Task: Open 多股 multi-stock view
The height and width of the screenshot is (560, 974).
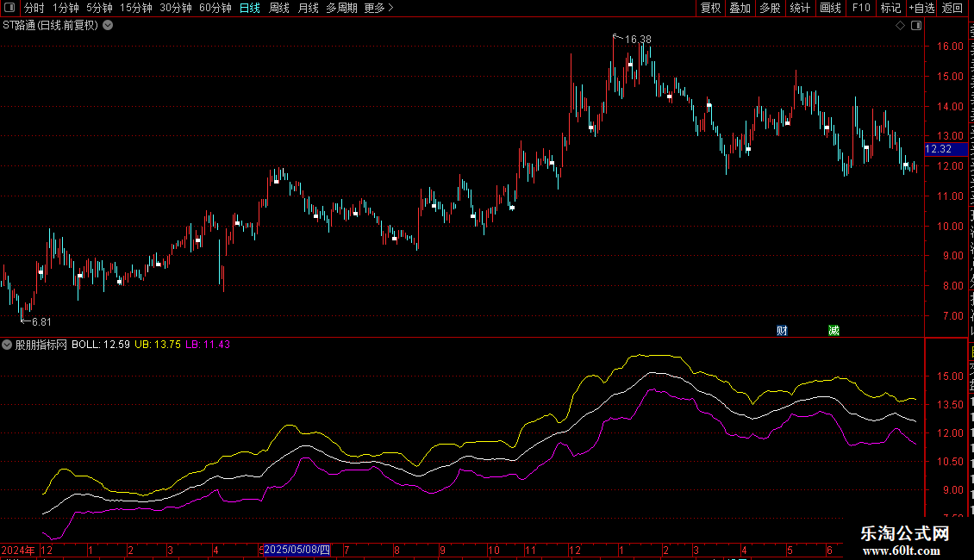Action: coord(770,8)
